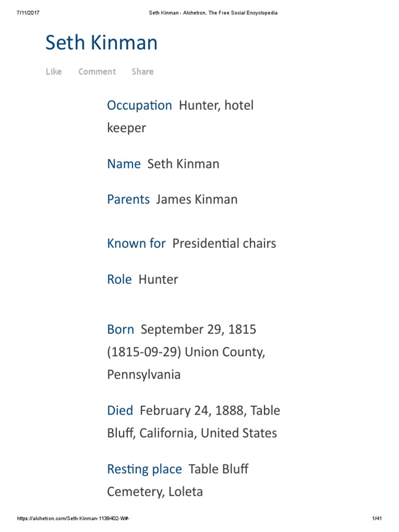The width and height of the screenshot is (399, 532).
Task: Click the Born field label
Action: [x=121, y=329]
